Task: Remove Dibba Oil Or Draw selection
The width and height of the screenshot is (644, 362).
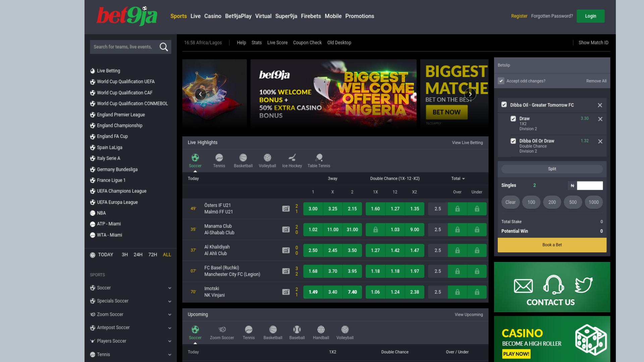Action: tap(600, 141)
